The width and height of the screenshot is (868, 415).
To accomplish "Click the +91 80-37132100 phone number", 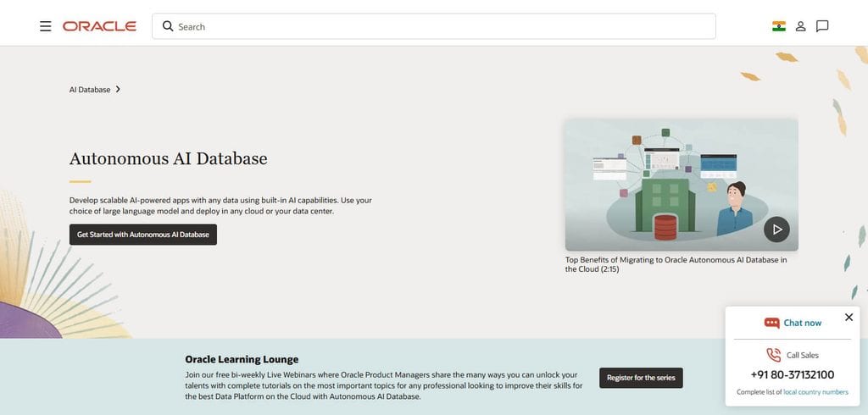I will click(793, 374).
